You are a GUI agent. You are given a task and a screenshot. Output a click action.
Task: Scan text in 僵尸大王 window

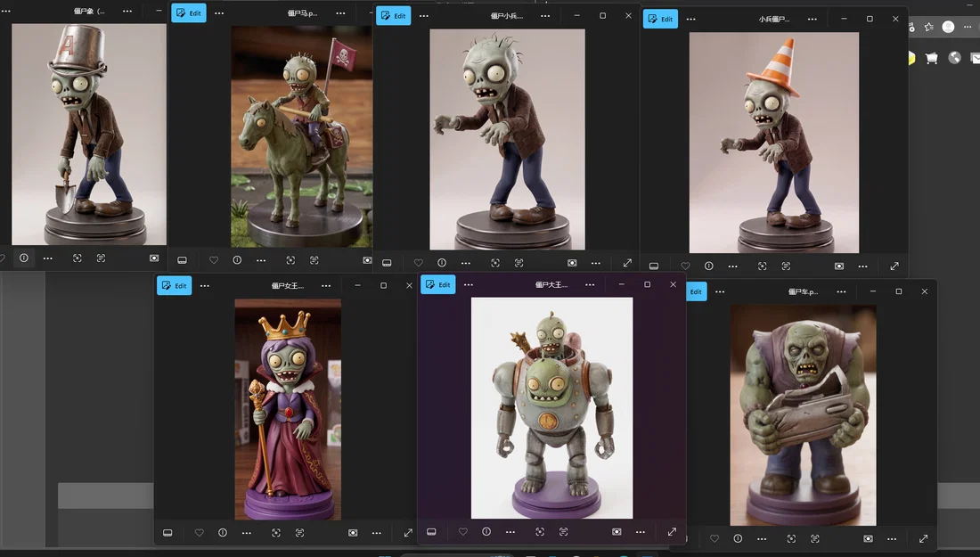point(563,532)
